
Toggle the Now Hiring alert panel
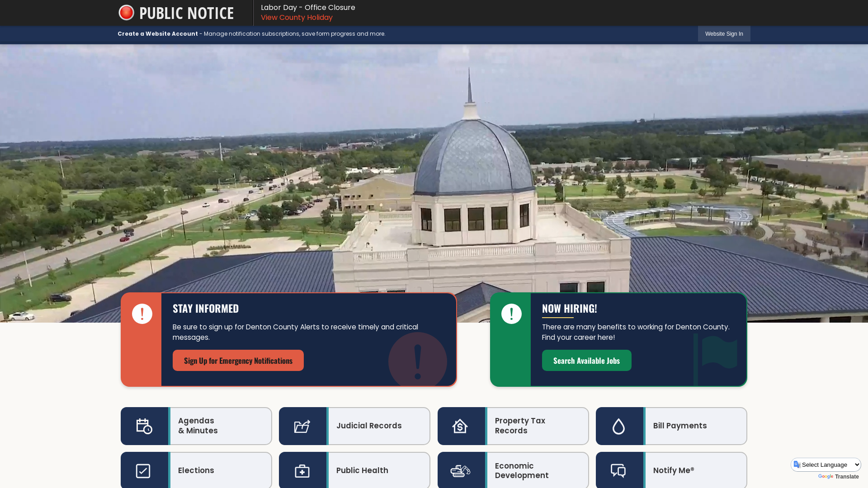[511, 314]
